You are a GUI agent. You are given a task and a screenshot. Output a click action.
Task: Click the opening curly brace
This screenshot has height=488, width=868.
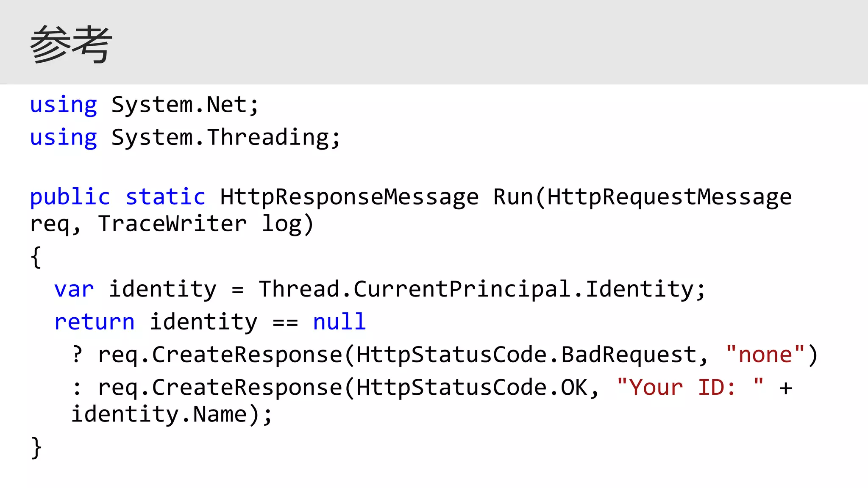pos(36,257)
